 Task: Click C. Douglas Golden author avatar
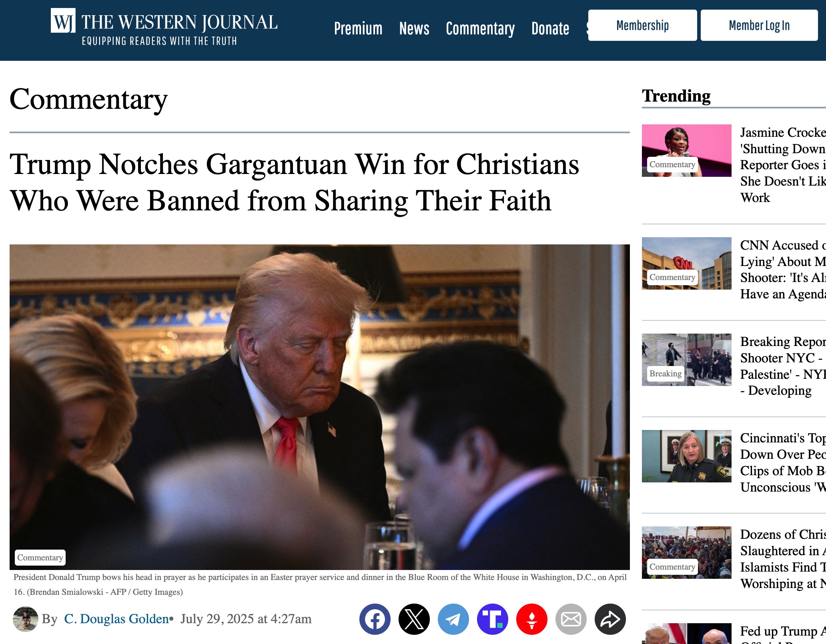[26, 619]
